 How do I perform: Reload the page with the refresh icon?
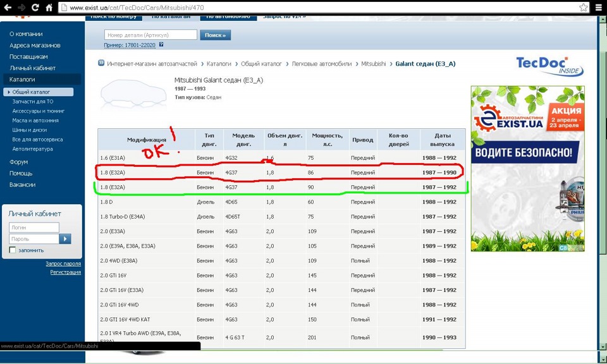[x=35, y=8]
